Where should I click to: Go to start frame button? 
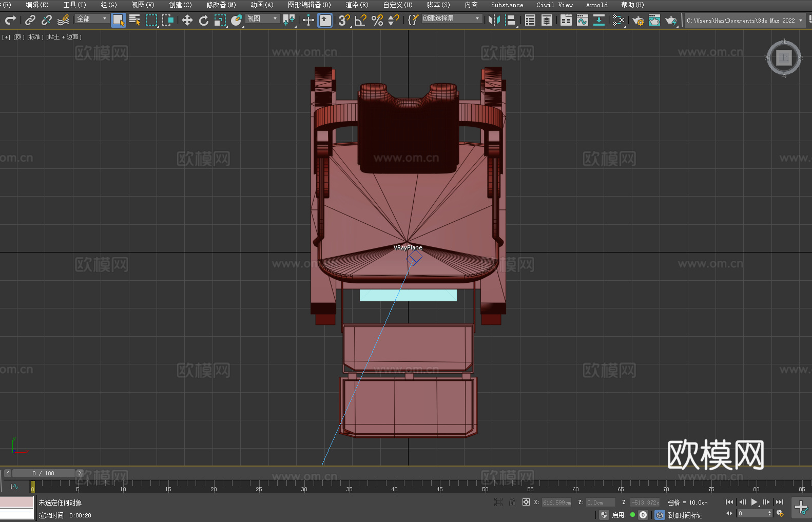pos(729,502)
